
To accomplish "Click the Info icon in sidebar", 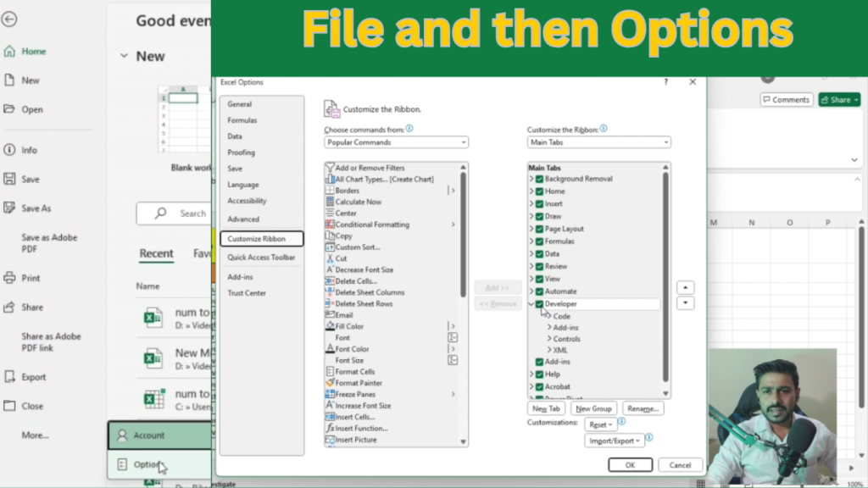I will click(9, 150).
